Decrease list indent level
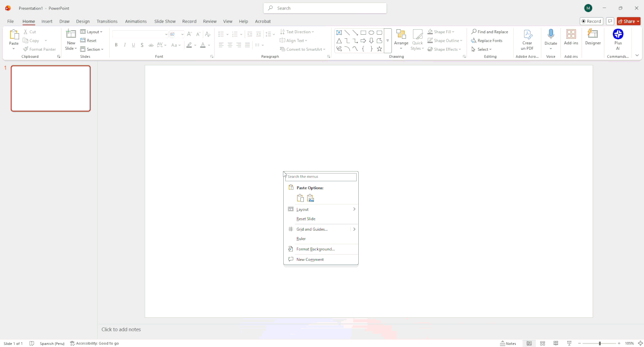Viewport: 644px width, 347px height. click(250, 34)
